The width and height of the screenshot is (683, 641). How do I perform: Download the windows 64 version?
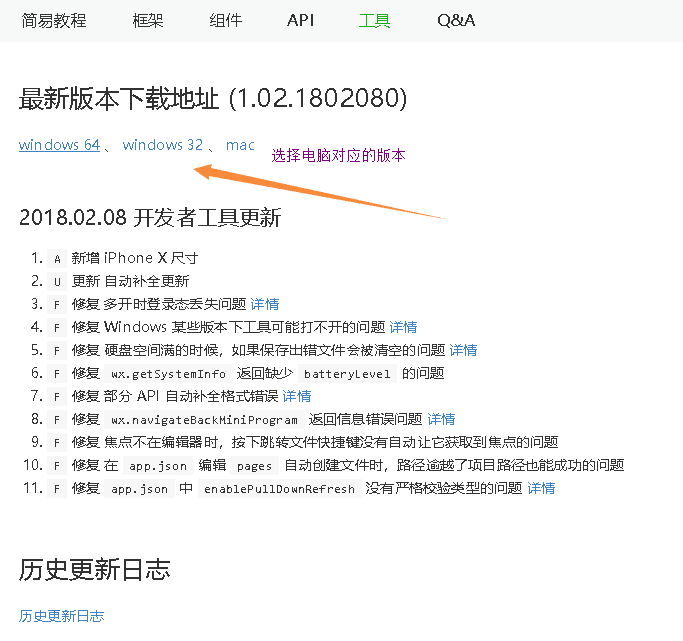(x=59, y=145)
